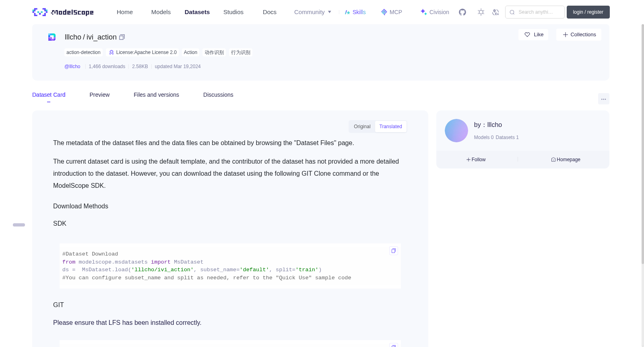
Task: Click the language switch icon
Action: tap(495, 12)
